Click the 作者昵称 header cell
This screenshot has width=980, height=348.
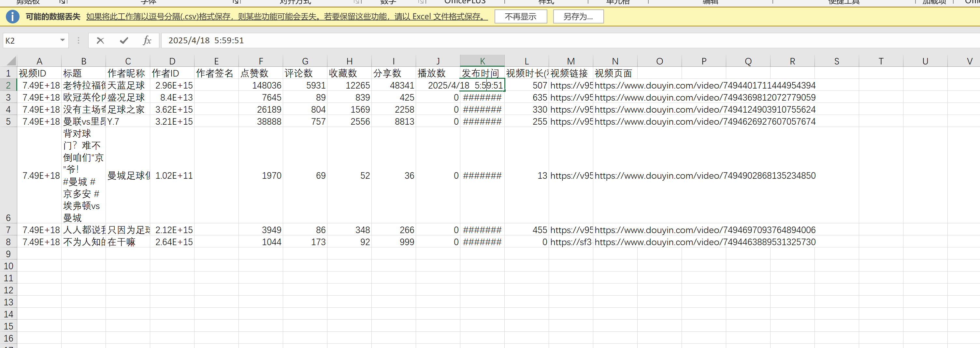click(128, 73)
